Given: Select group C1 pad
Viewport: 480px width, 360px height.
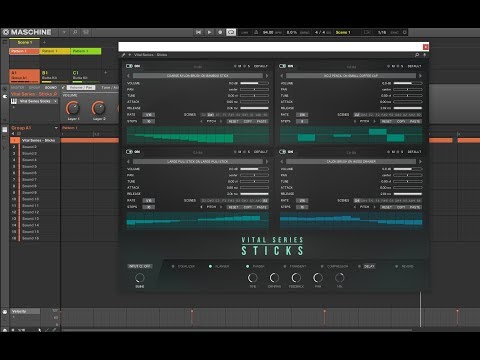Looking at the screenshot, I should (86, 76).
